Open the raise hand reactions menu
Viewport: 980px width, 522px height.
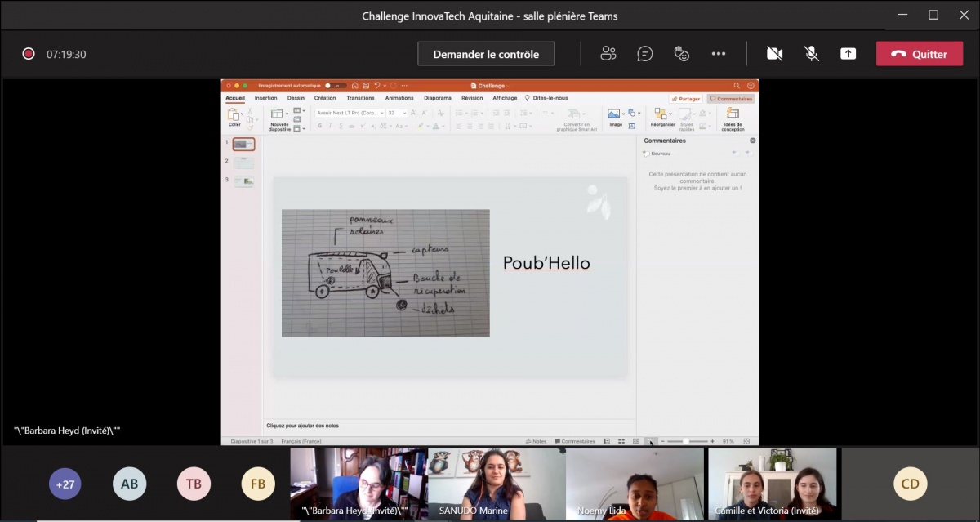(682, 54)
